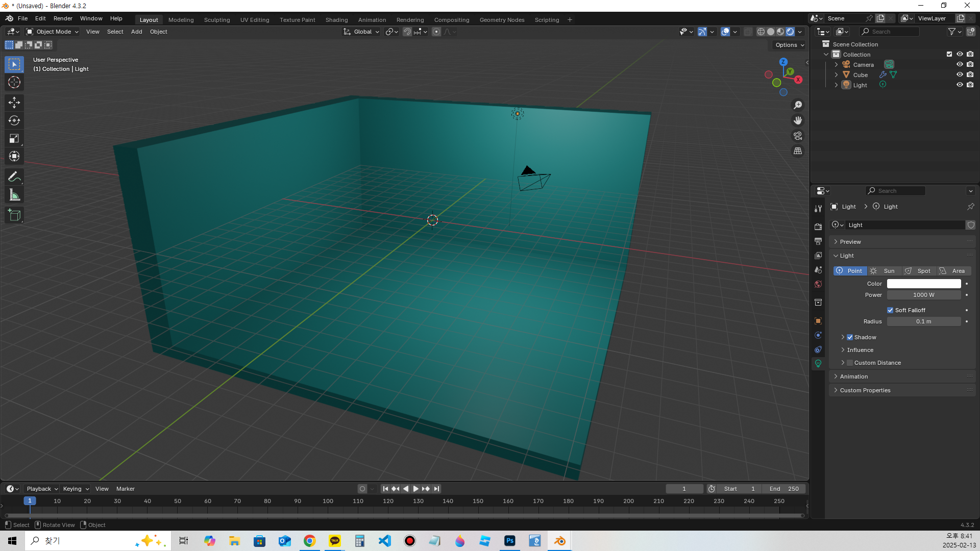Open the Object Mode dropdown
980x551 pixels.
[x=53, y=32]
